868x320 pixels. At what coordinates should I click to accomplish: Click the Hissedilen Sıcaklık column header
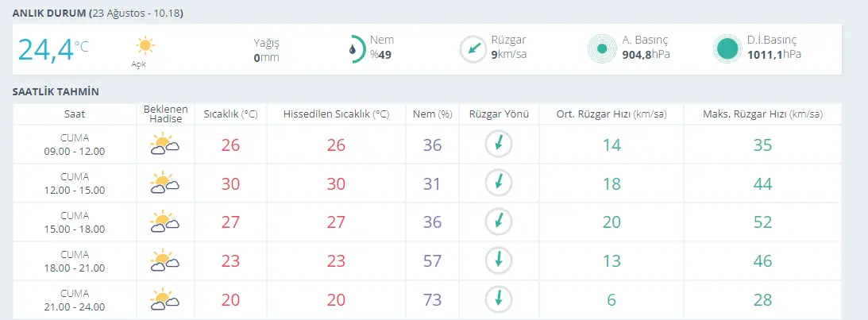point(338,114)
